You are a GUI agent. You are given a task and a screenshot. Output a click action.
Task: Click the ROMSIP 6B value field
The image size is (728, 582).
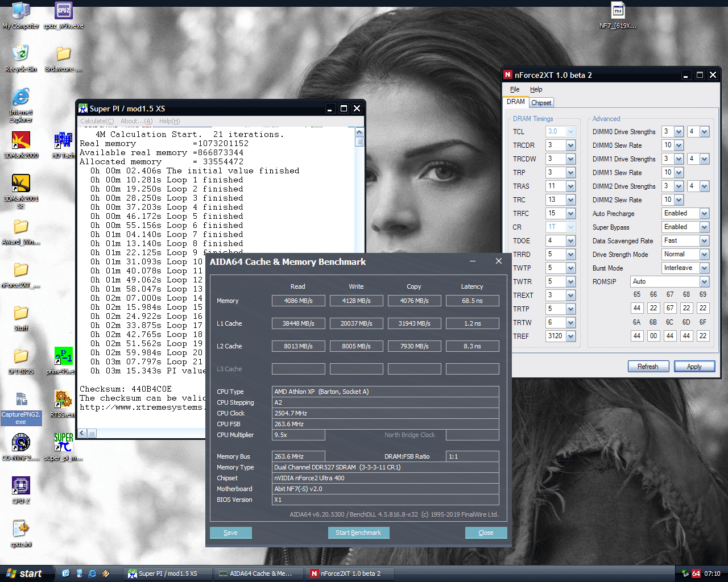click(653, 336)
